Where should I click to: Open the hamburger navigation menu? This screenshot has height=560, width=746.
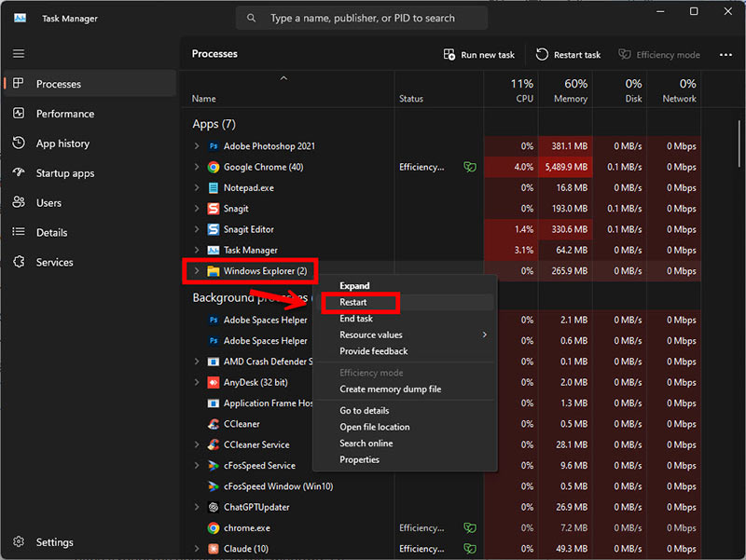pos(19,53)
